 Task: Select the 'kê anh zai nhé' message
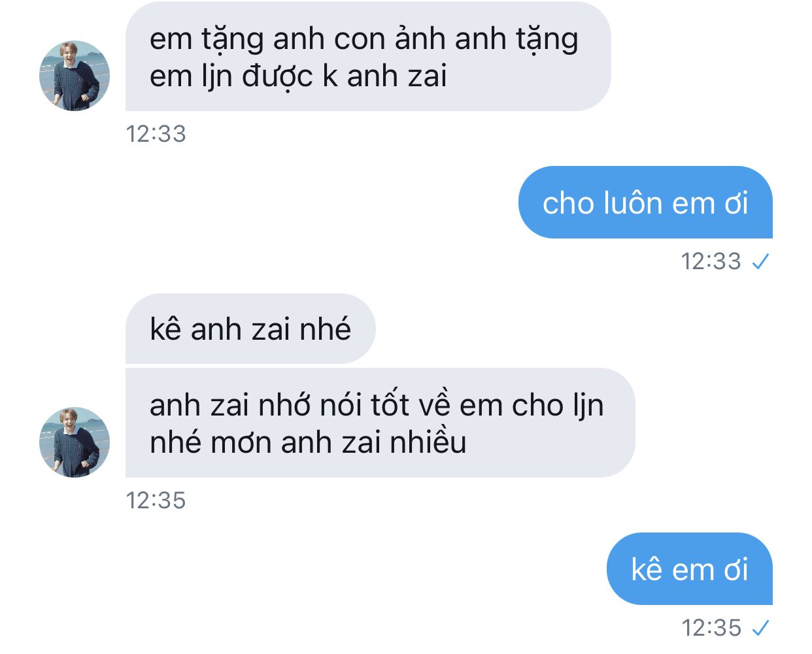pyautogui.click(x=250, y=329)
